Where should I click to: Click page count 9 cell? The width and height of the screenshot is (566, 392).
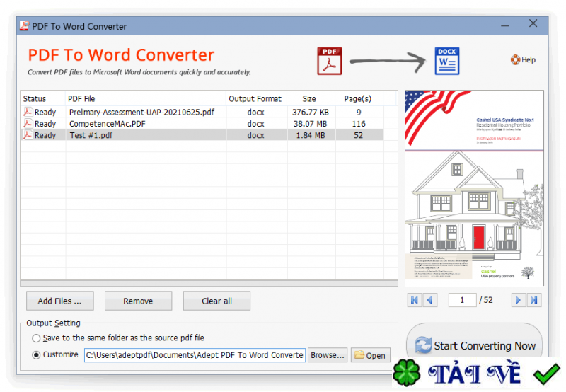coord(359,113)
